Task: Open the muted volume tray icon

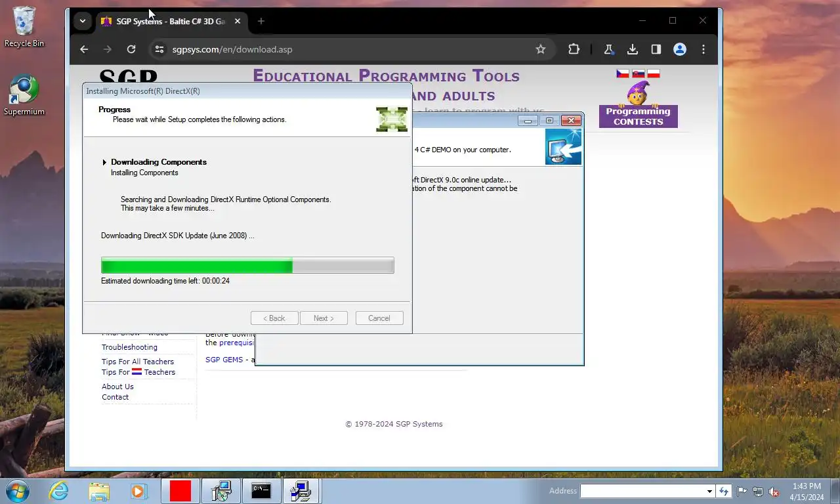Action: 774,491
